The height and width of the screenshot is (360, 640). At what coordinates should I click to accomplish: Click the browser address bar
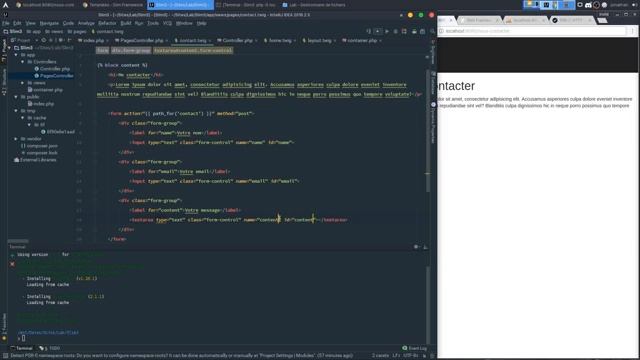(531, 31)
